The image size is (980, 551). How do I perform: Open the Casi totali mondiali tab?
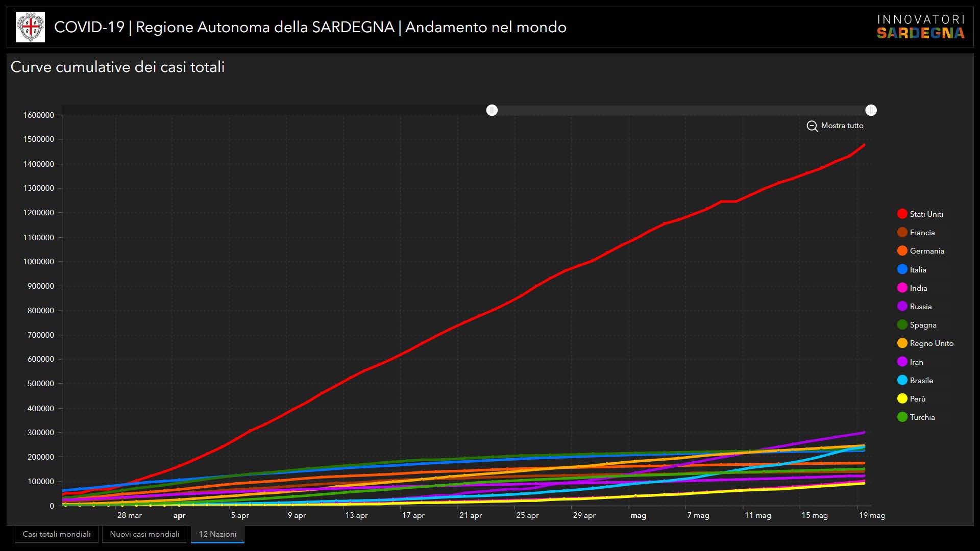tap(57, 534)
